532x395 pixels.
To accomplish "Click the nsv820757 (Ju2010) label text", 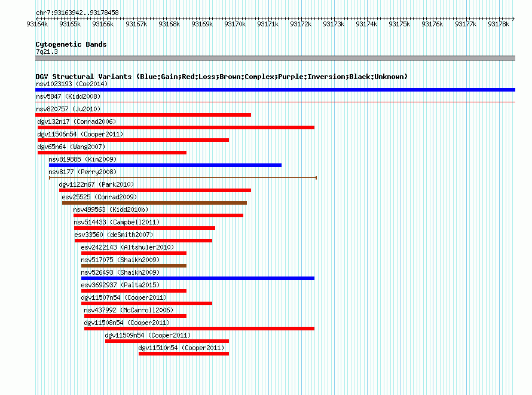I will tap(68, 109).
